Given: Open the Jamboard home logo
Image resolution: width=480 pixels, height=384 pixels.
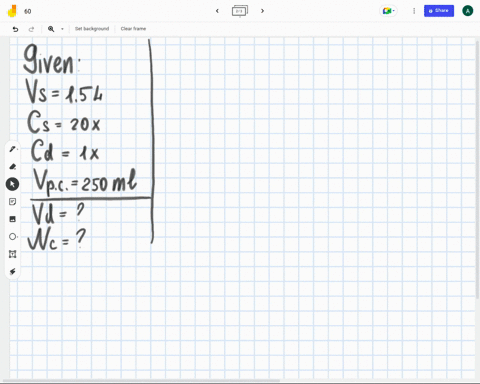Looking at the screenshot, I should (x=12, y=11).
